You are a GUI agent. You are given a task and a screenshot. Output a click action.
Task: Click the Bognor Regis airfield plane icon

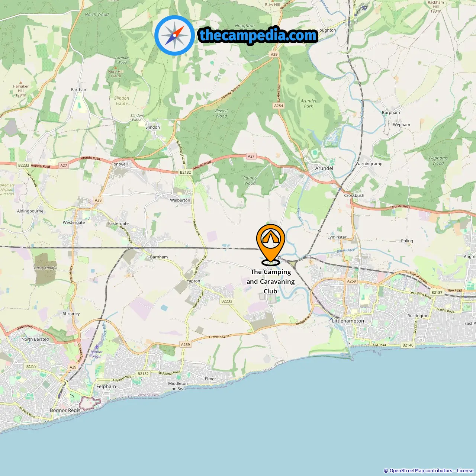pos(97,347)
